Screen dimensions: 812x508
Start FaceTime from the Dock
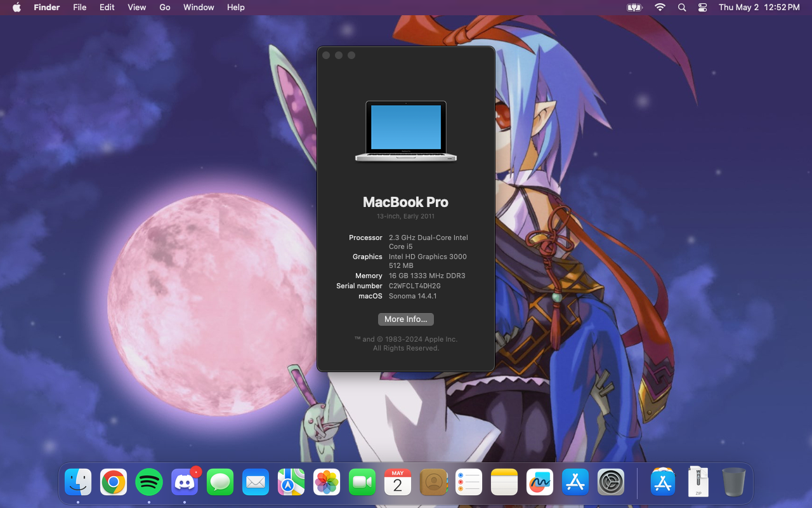[x=362, y=483]
